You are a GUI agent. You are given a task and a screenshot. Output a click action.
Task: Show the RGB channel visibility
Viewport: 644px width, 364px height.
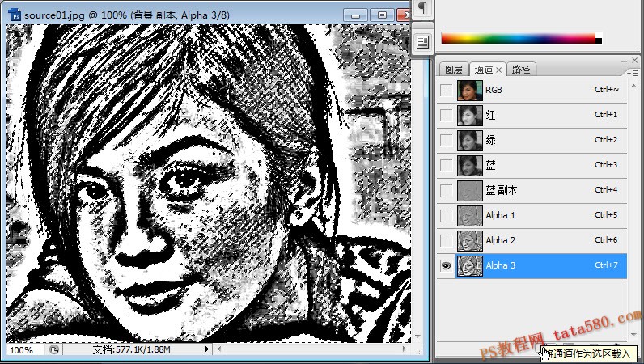point(446,90)
